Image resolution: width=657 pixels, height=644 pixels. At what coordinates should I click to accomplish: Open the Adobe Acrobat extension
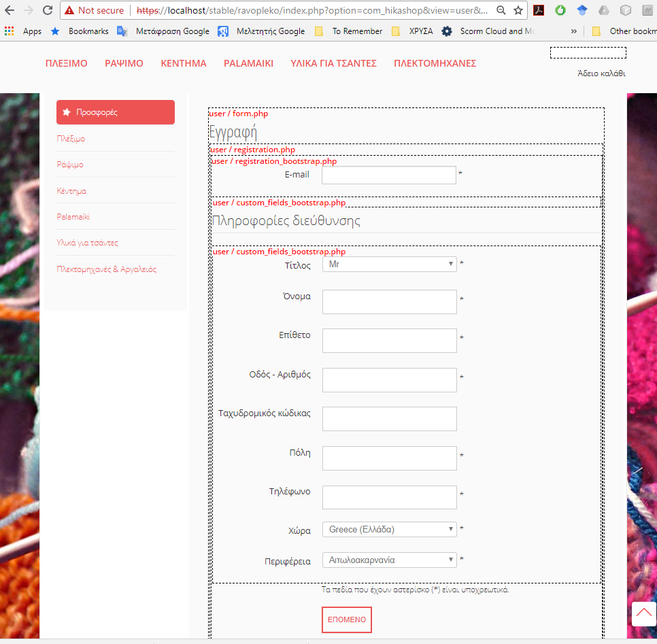click(539, 10)
